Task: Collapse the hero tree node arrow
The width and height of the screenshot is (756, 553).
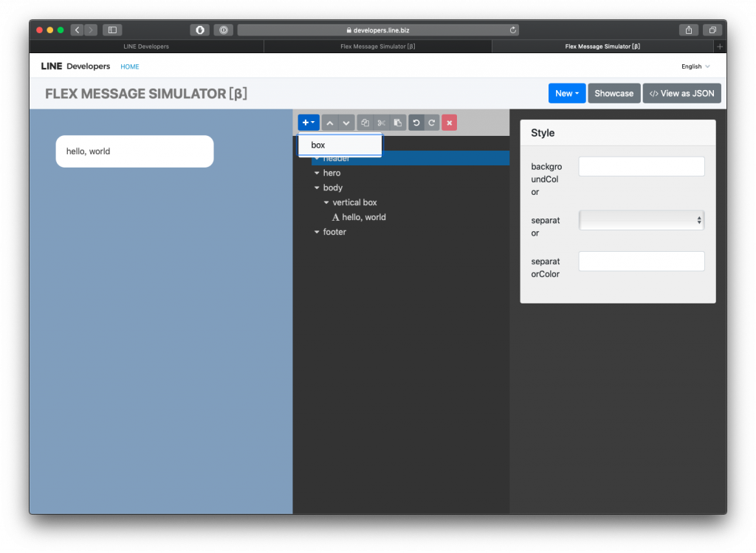Action: coord(317,173)
